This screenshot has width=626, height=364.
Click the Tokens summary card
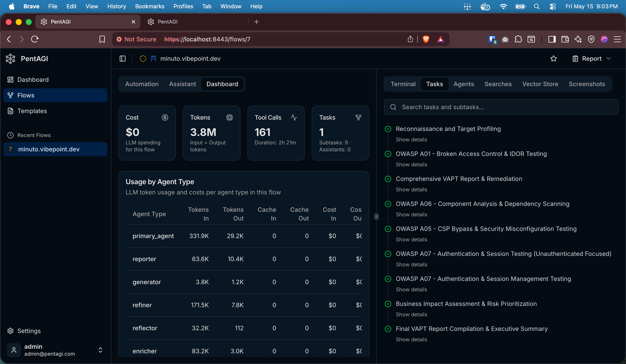coord(212,133)
